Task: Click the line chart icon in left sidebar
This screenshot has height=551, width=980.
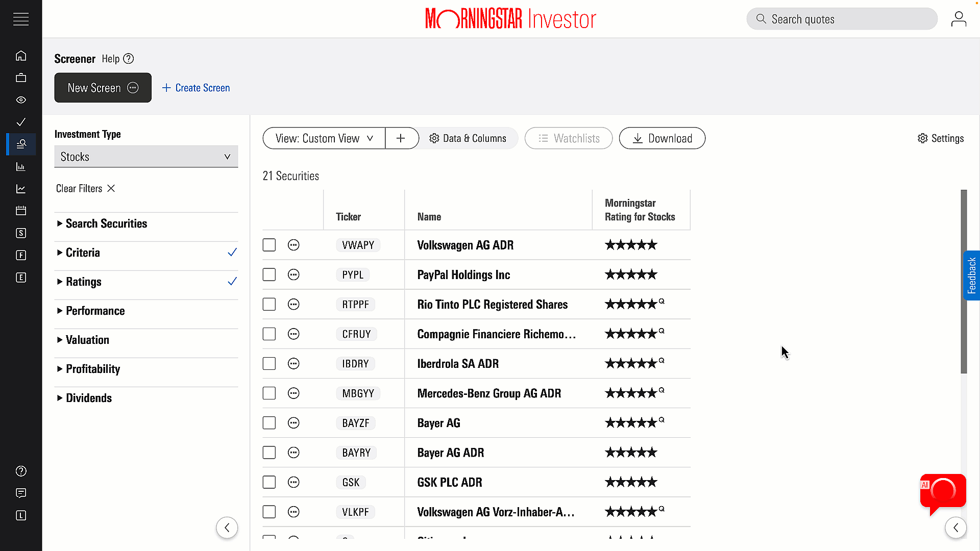Action: pos(21,188)
